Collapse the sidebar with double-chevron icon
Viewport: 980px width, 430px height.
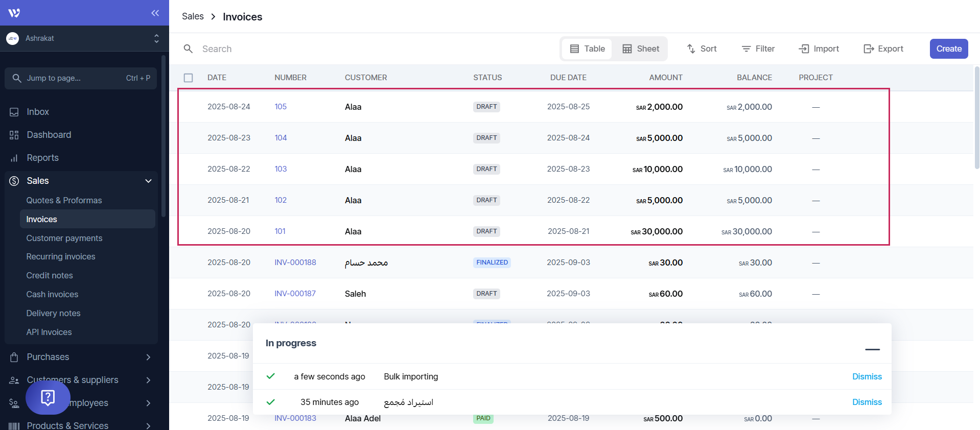[155, 13]
